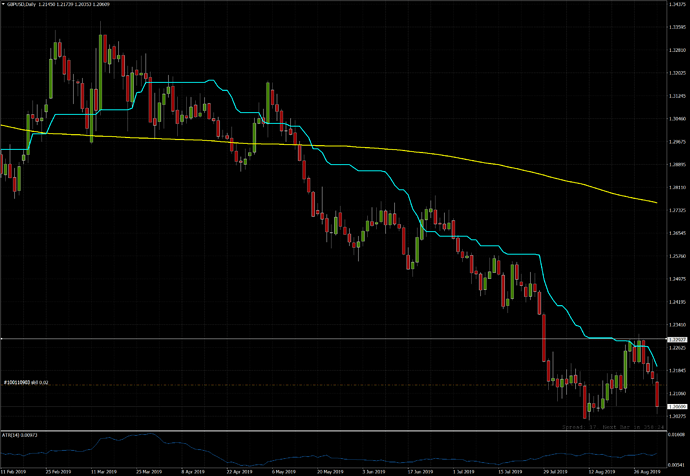This screenshot has width=690, height=476.
Task: Click the GBPUSD,Daily chart title text
Action: (x=28, y=6)
